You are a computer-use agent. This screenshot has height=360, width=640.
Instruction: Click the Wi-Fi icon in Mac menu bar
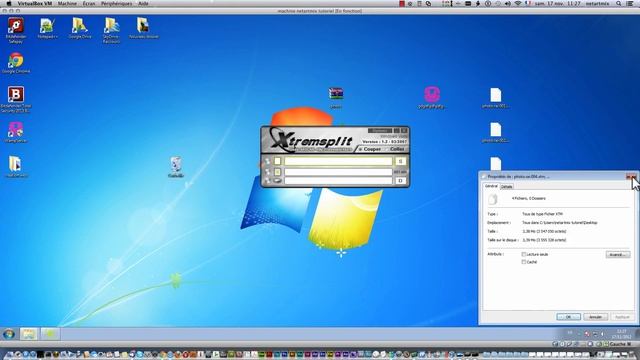point(518,3)
